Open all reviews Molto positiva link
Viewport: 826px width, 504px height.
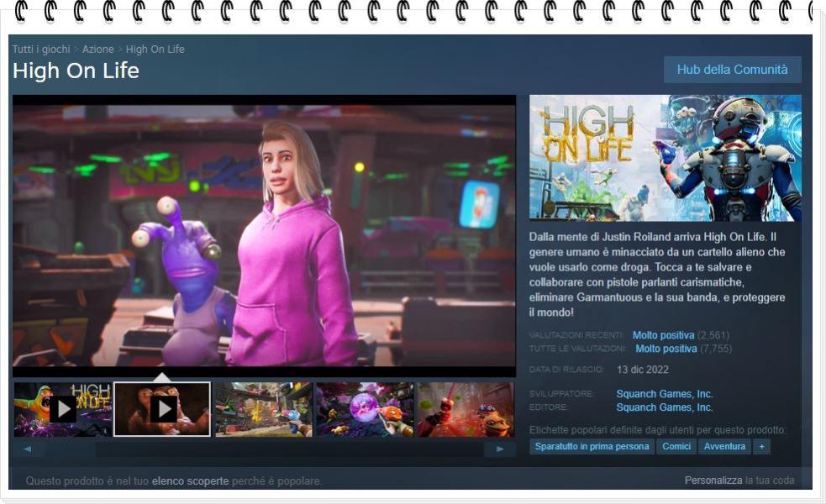(666, 349)
